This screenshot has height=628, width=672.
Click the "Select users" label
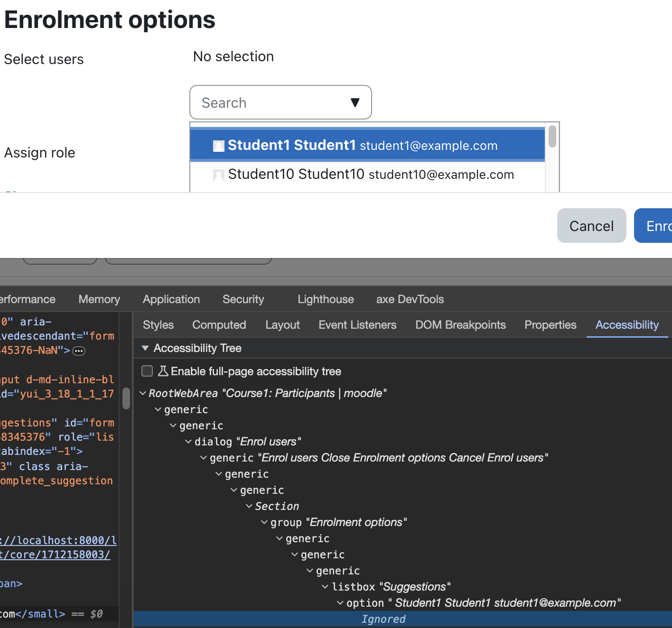tap(44, 59)
